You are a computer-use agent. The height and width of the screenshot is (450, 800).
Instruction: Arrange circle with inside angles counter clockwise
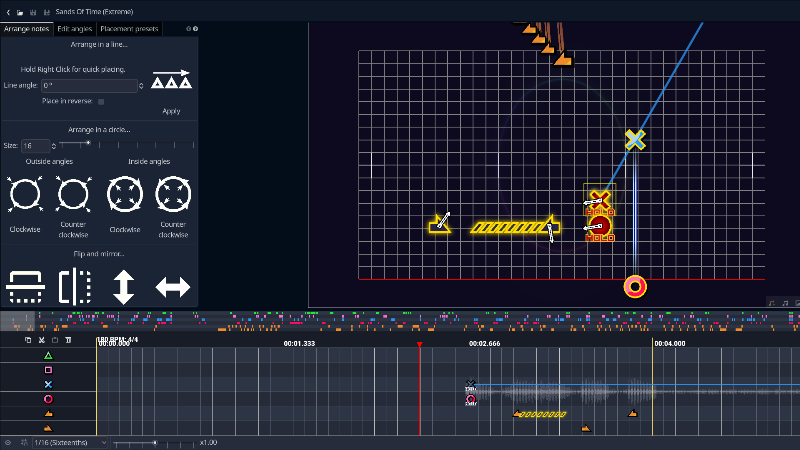click(x=173, y=194)
